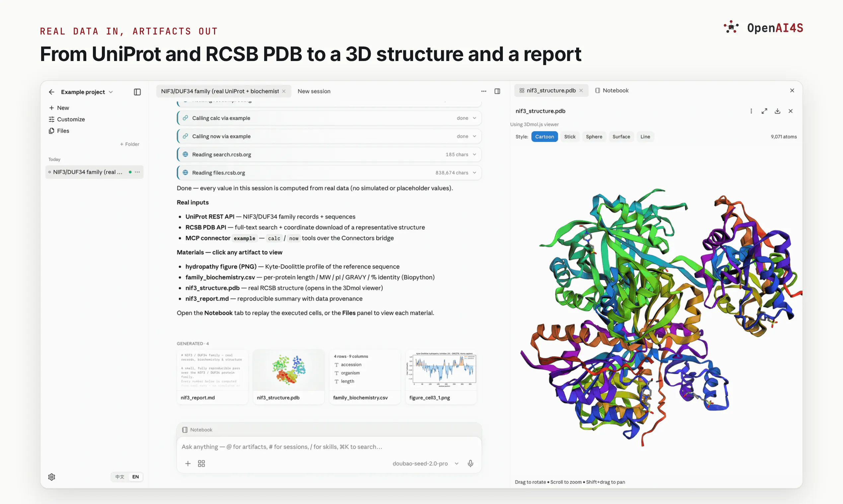Open the hydropathy figure (PNG) artifact link
This screenshot has width=843, height=504.
(221, 267)
